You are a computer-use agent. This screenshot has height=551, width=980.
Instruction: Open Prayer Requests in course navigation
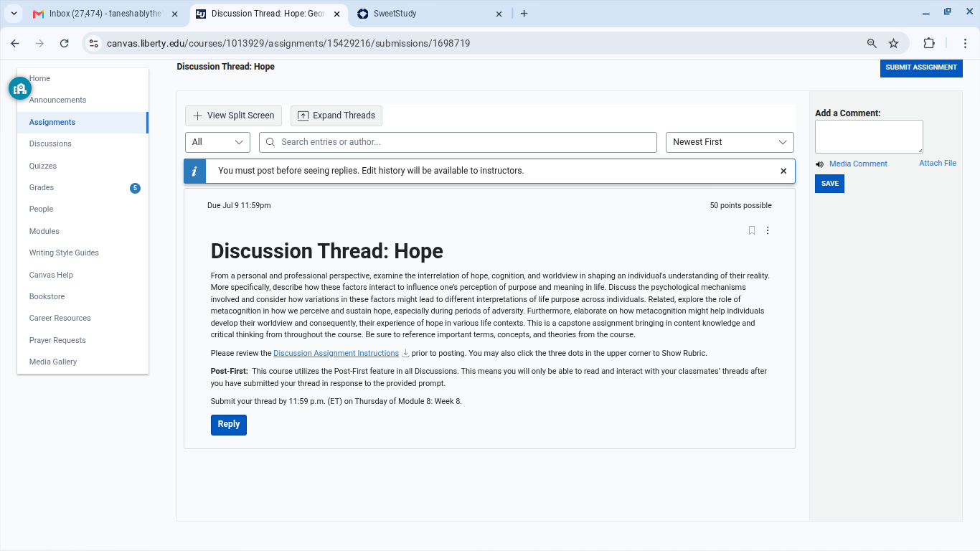tap(57, 340)
